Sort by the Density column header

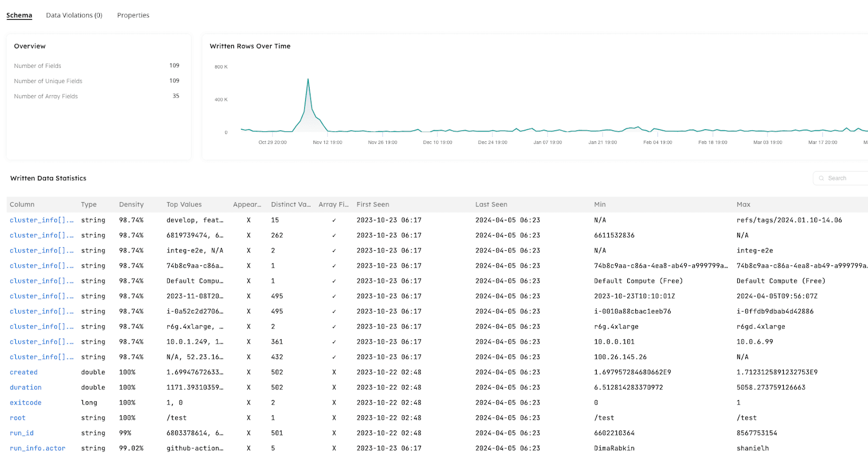click(x=131, y=205)
